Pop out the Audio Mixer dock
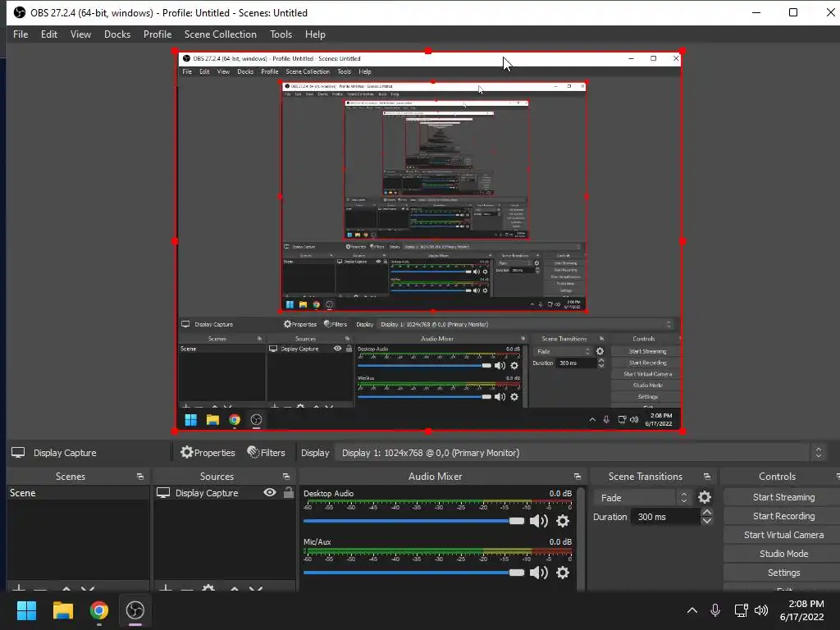Viewport: 840px width, 630px height. (x=577, y=477)
